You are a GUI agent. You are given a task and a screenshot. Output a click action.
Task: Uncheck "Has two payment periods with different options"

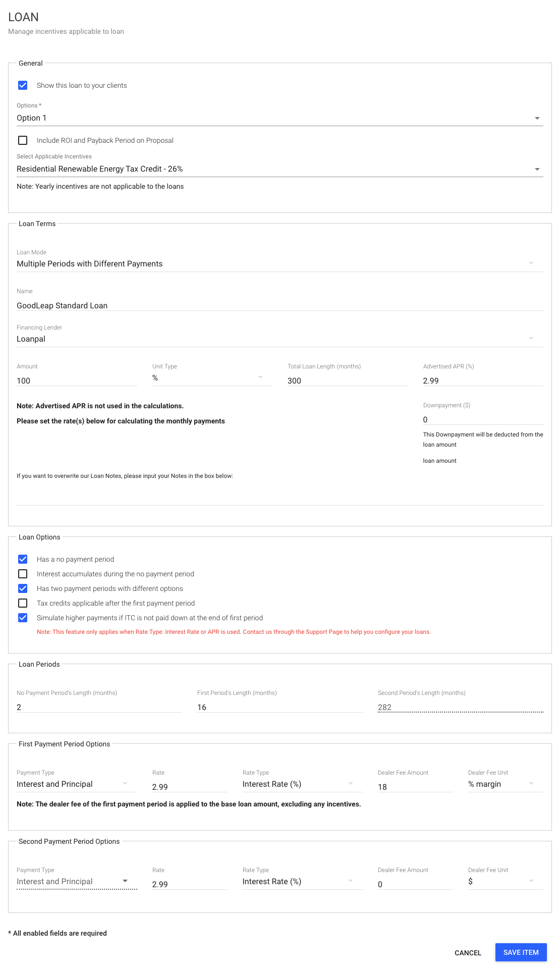23,588
